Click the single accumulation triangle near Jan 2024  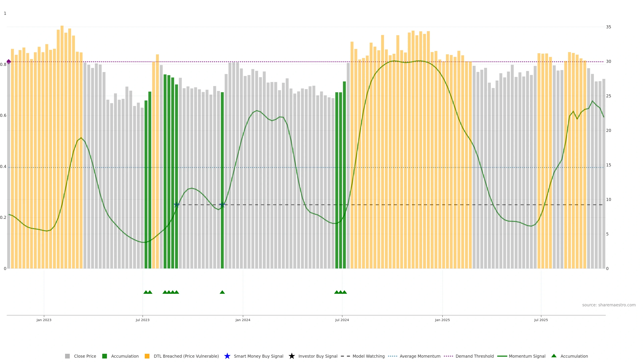(x=222, y=292)
